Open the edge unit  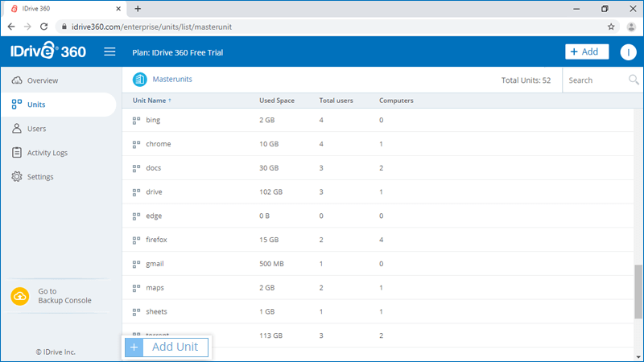click(x=154, y=216)
